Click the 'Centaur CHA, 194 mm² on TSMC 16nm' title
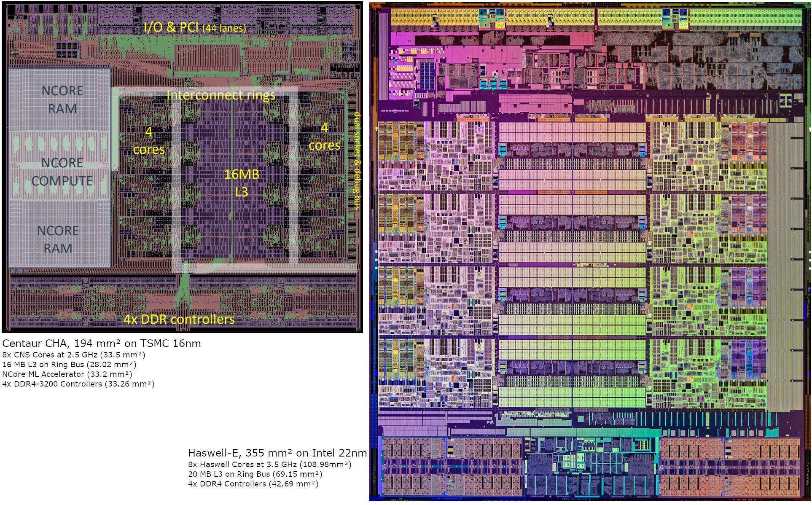The height and width of the screenshot is (505, 812). (x=102, y=344)
